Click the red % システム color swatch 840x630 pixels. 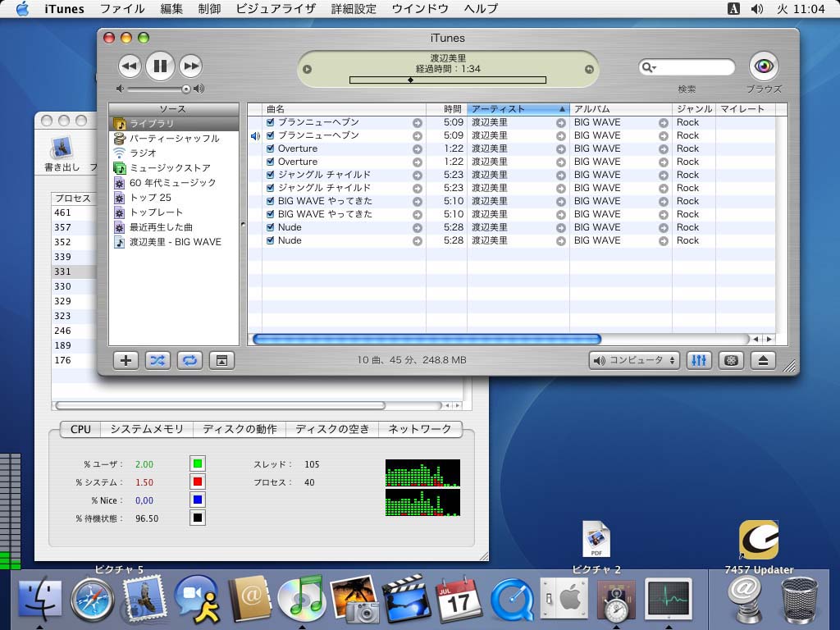click(x=198, y=482)
